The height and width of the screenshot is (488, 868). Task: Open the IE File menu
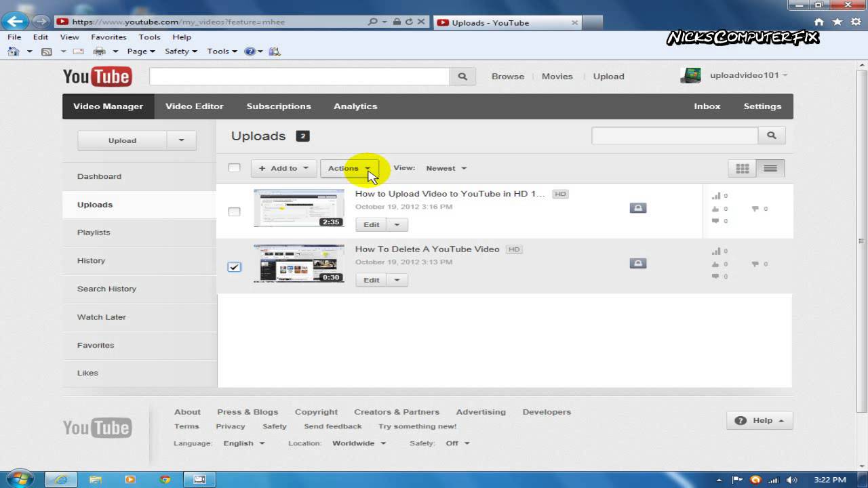pyautogui.click(x=14, y=37)
